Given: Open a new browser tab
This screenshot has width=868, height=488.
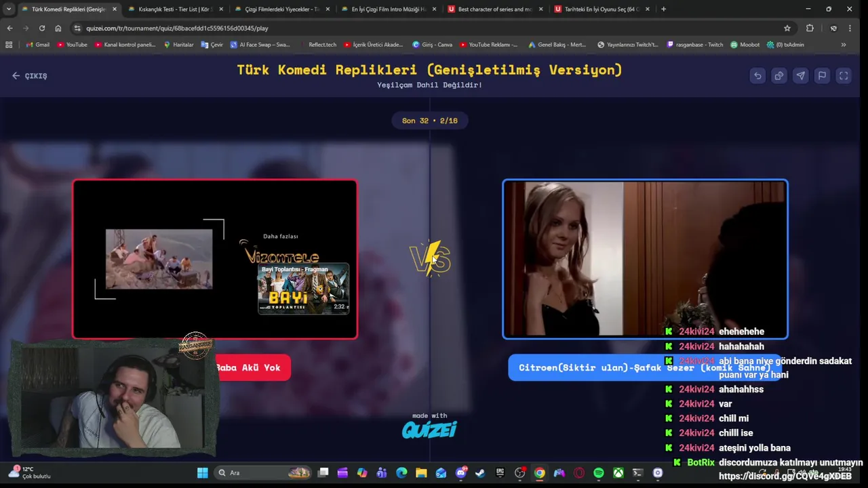Looking at the screenshot, I should 663,9.
